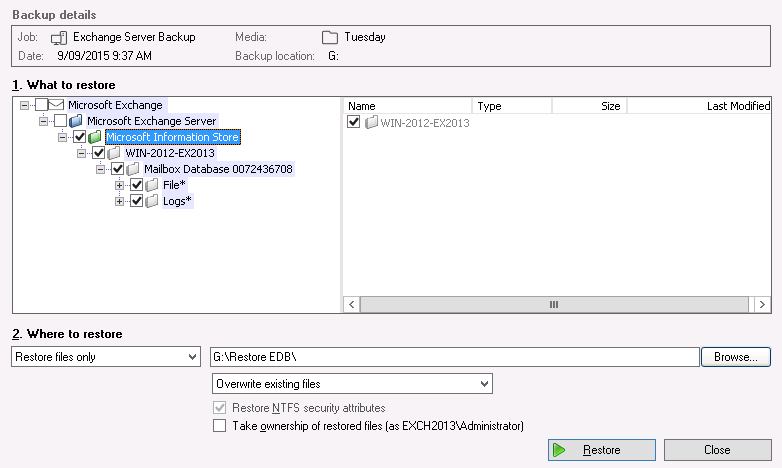Click the Restore NTFS security attributes checkbox
The height and width of the screenshot is (468, 782).
(219, 408)
